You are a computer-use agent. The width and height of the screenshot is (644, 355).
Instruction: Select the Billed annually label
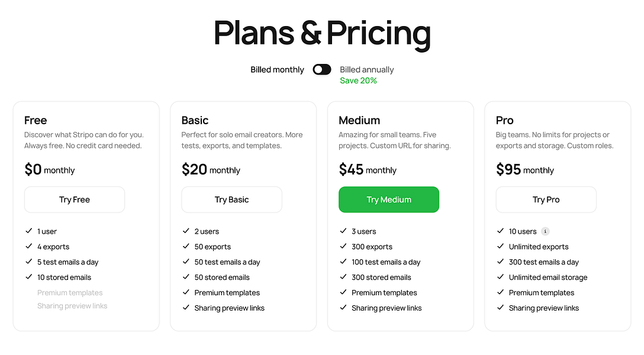click(x=367, y=70)
